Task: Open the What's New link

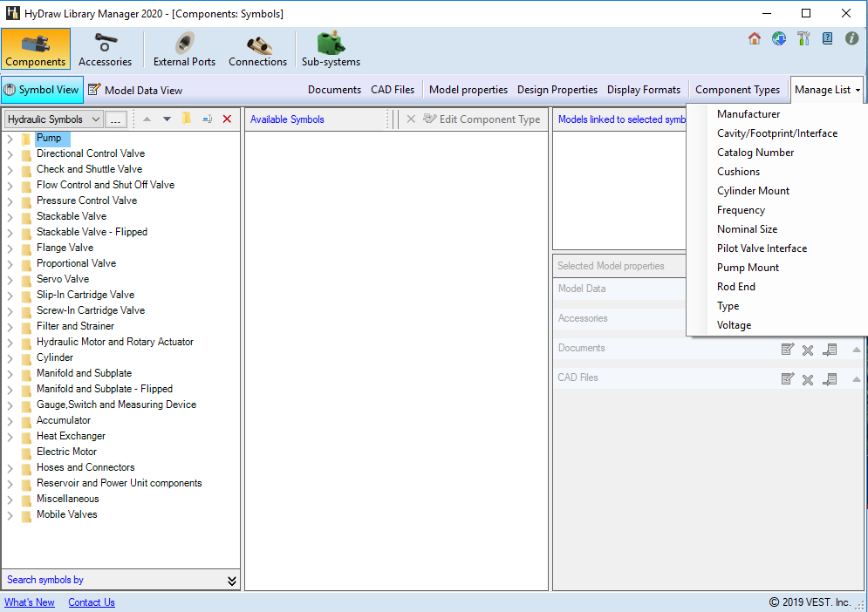Action: click(x=30, y=602)
